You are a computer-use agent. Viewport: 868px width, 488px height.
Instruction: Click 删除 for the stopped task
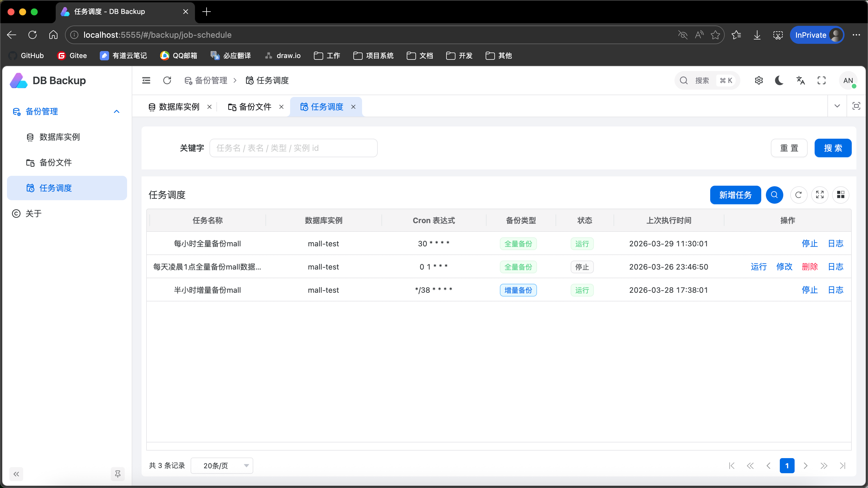click(810, 267)
